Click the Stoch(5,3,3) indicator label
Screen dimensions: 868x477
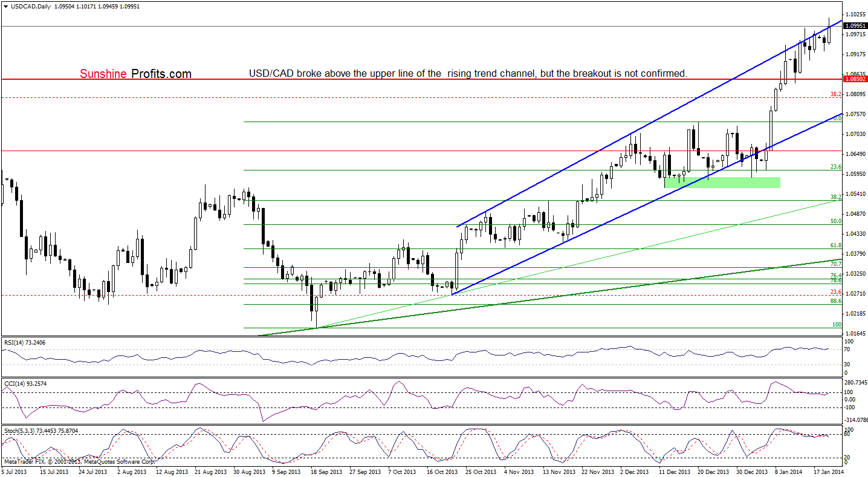coord(40,431)
